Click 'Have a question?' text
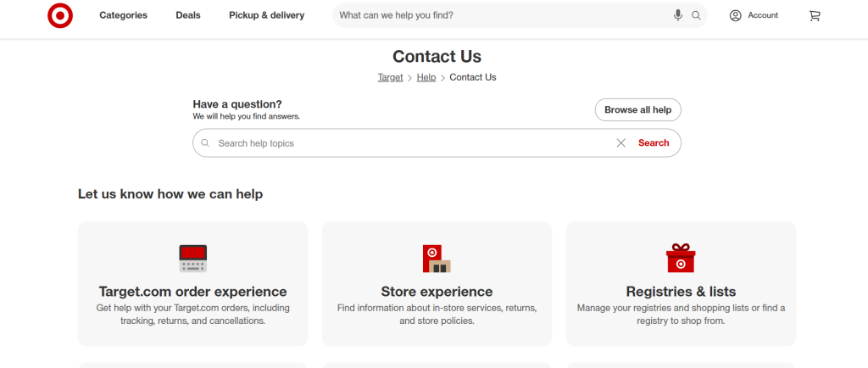The width and height of the screenshot is (868, 368). [x=237, y=104]
